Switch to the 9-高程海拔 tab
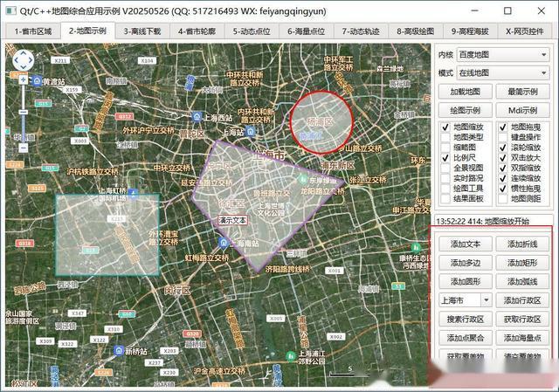This screenshot has width=559, height=392. 470,31
